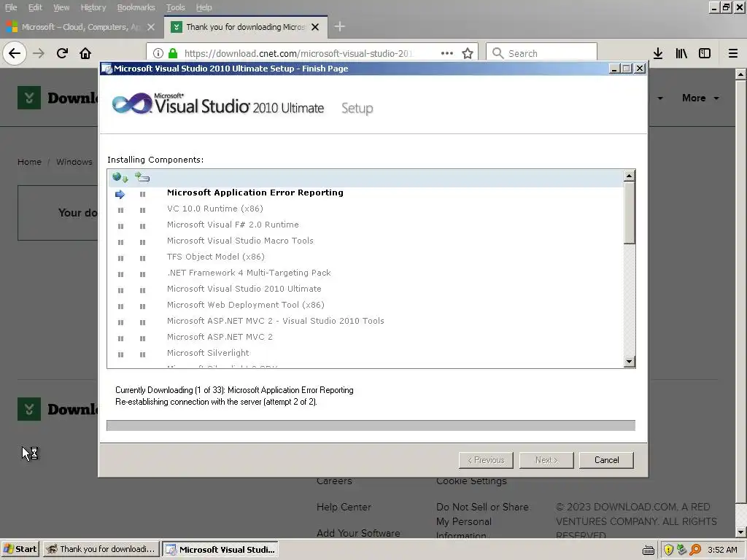Close the Microsoft – Cloud, Computers tab
The height and width of the screenshot is (560, 747).
click(151, 27)
